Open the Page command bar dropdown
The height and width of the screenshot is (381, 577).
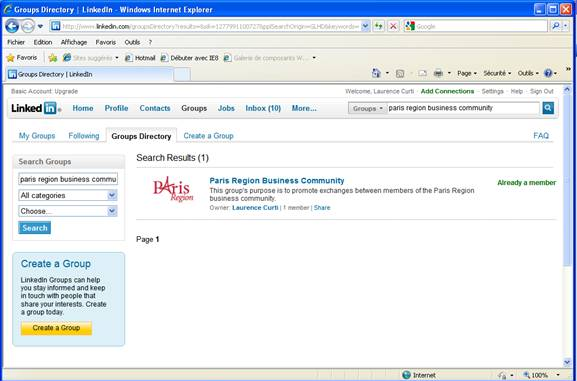(x=467, y=74)
